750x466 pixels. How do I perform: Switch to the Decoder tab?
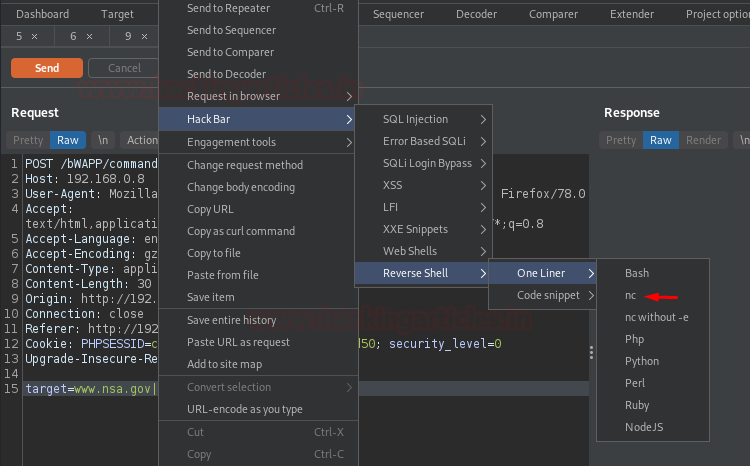pos(476,14)
